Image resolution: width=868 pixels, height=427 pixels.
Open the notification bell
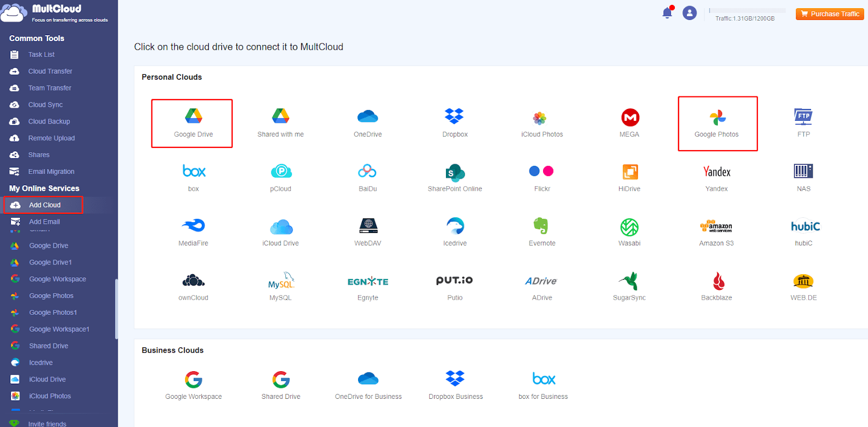(667, 12)
